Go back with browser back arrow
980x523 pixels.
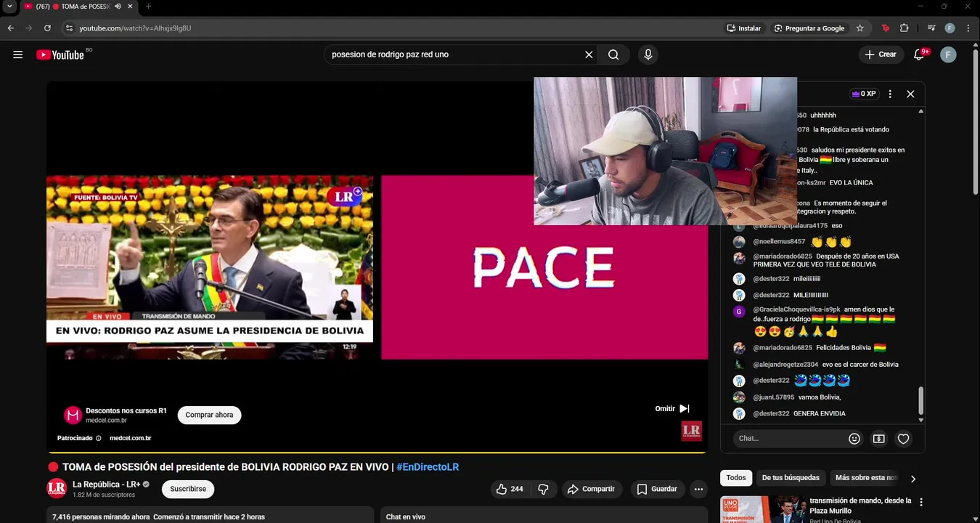pyautogui.click(x=11, y=28)
